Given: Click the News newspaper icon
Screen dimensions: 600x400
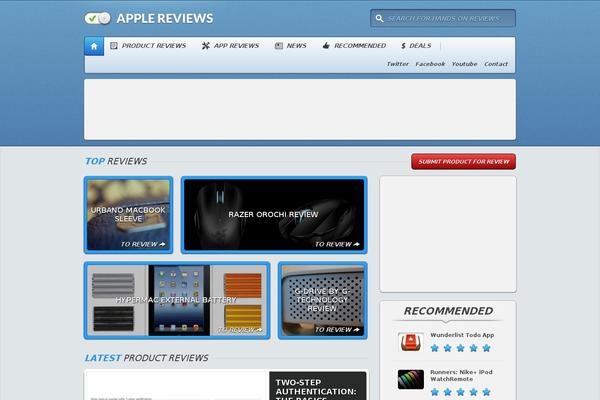Looking at the screenshot, I should point(279,46).
